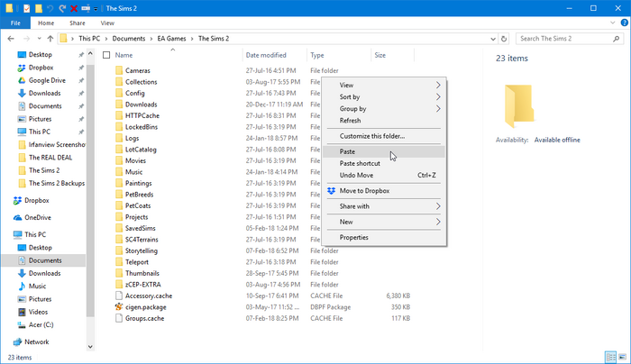Choose Refresh in the context menu

click(x=384, y=120)
